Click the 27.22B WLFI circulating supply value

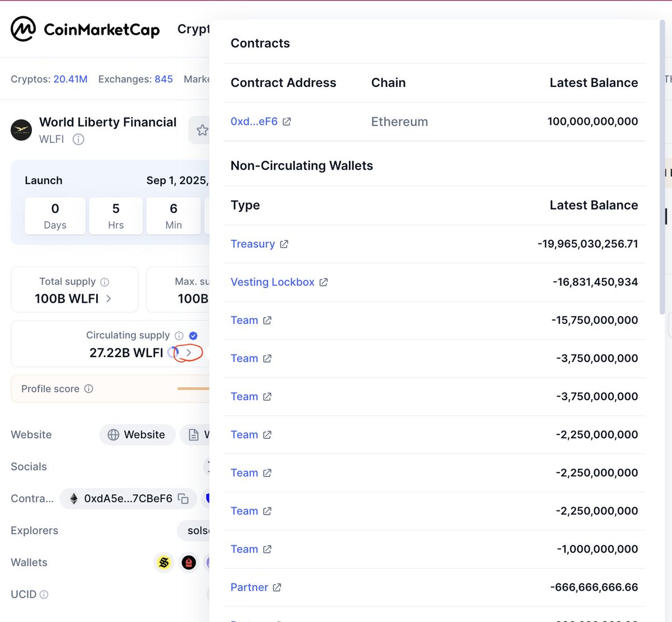click(126, 352)
